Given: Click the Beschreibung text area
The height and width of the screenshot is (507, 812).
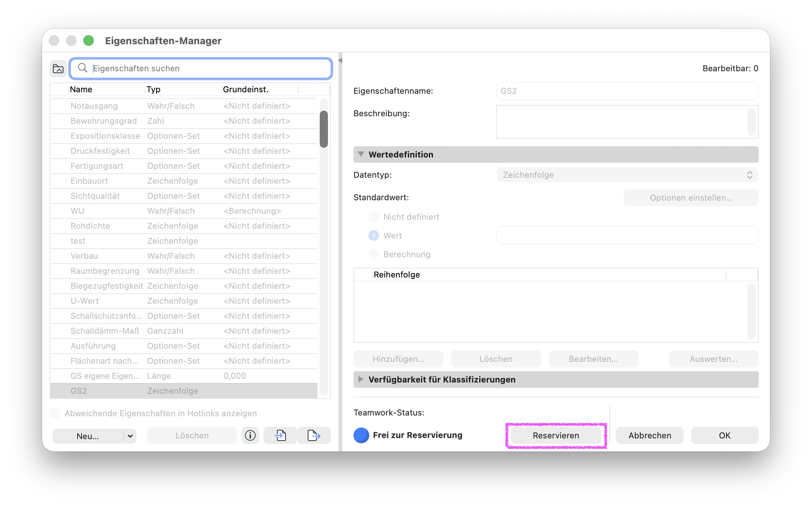Looking at the screenshot, I should pyautogui.click(x=627, y=122).
